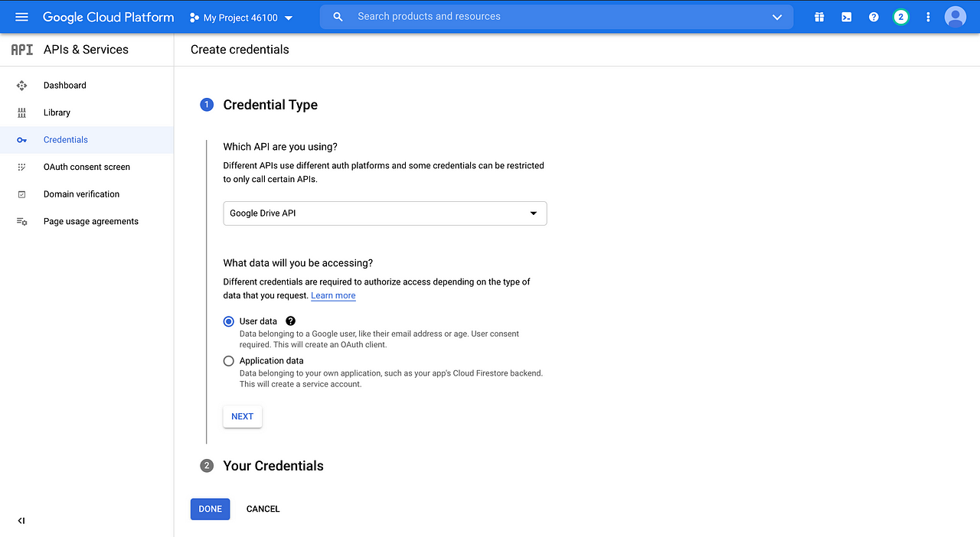Open the My Project 46100 project selector
Image resolution: width=980 pixels, height=537 pixels.
coord(241,18)
